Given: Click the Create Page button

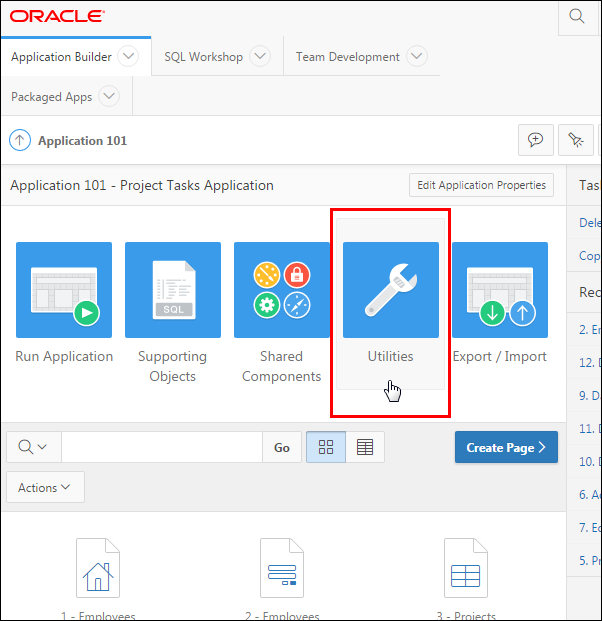Looking at the screenshot, I should coord(506,447).
